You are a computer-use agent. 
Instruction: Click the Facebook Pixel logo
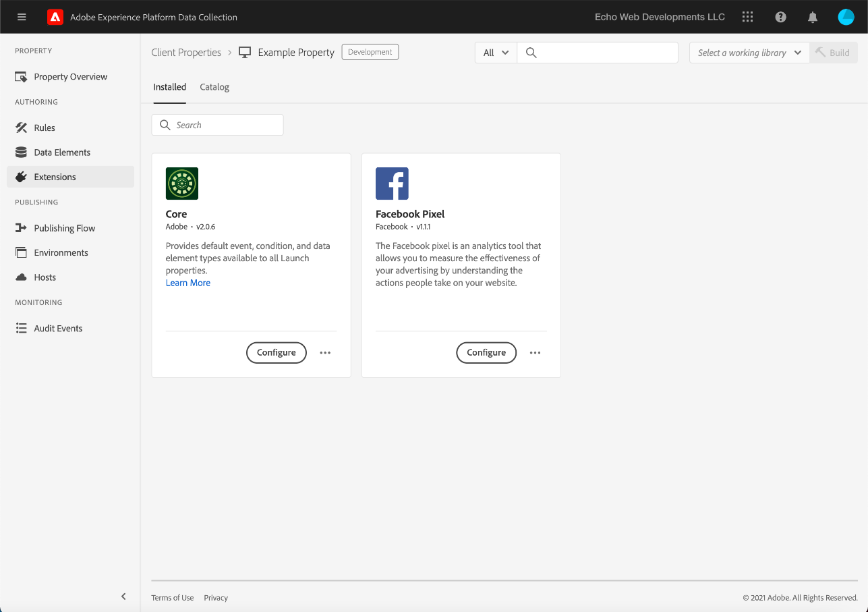392,184
